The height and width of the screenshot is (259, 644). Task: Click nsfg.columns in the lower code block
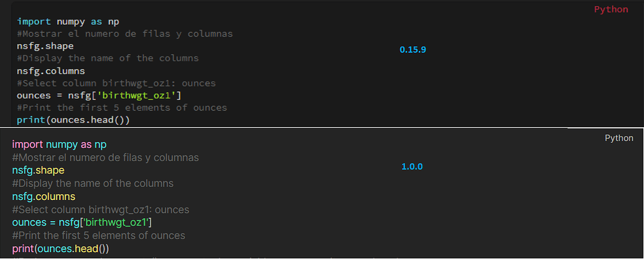[x=44, y=196]
